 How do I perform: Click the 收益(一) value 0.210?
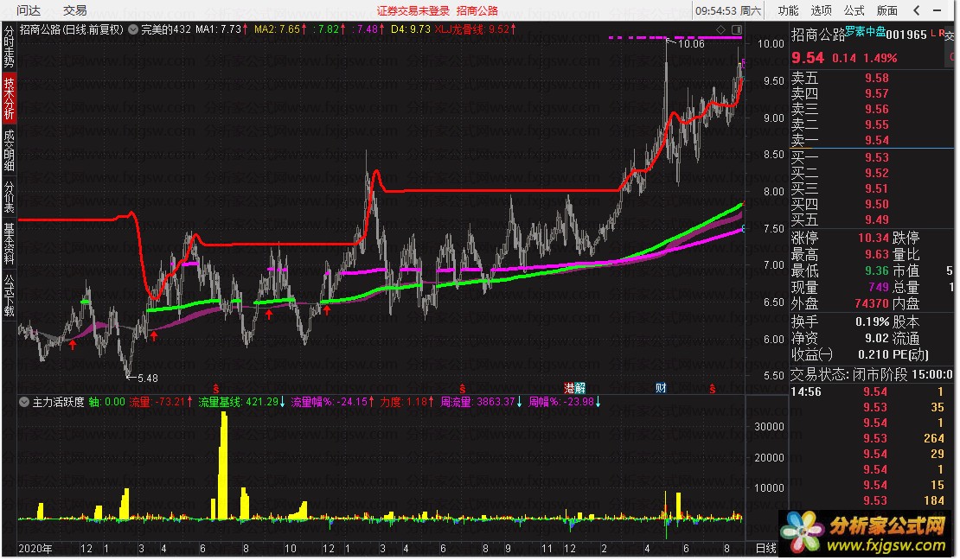point(873,354)
